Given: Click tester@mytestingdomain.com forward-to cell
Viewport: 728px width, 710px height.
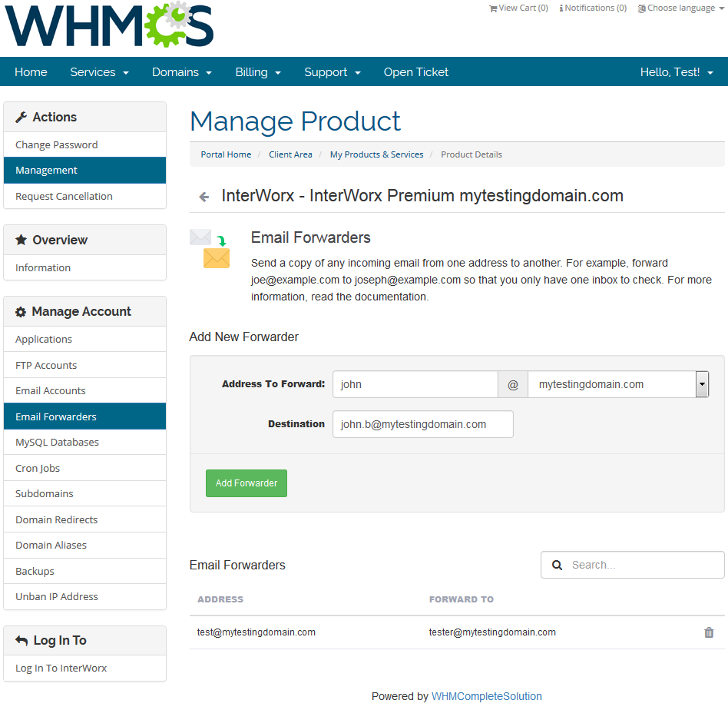Looking at the screenshot, I should (x=492, y=632).
